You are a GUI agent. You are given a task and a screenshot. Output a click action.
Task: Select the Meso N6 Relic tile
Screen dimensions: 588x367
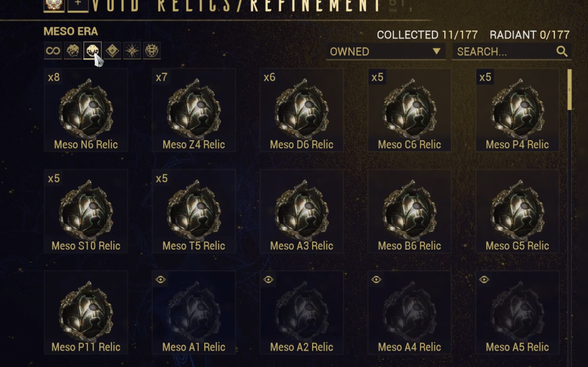click(x=86, y=110)
